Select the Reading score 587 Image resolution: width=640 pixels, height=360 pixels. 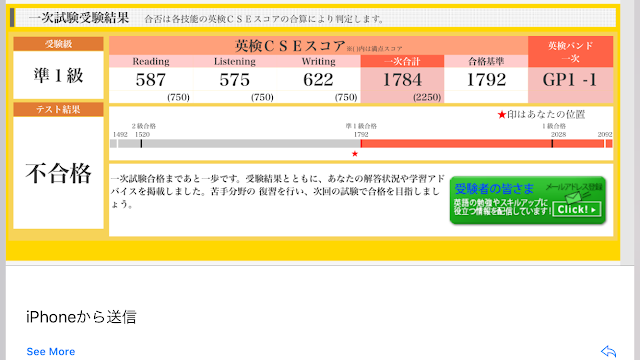click(x=151, y=80)
